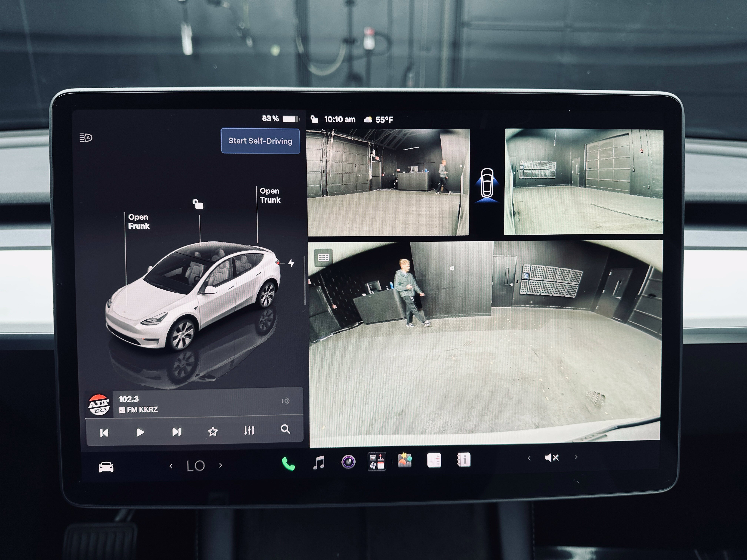Viewport: 747px width, 560px height.
Task: Tap the lock icon in the status bar
Action: point(314,119)
